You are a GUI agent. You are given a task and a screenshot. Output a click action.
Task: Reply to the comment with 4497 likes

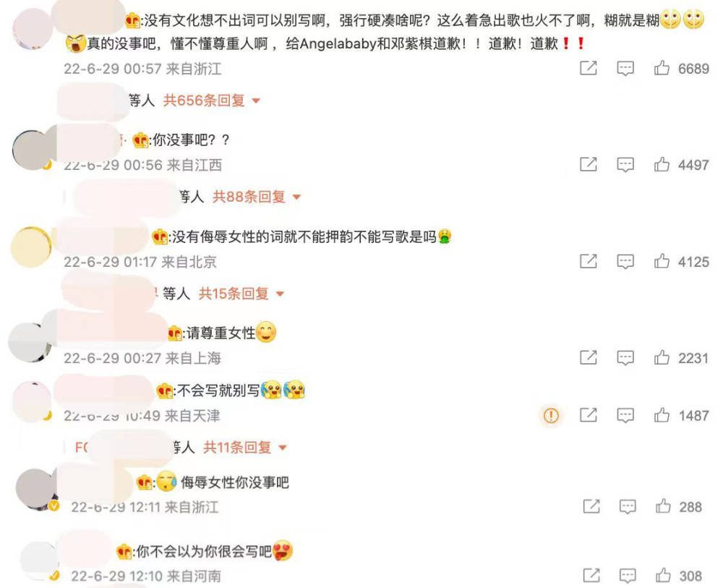(625, 165)
